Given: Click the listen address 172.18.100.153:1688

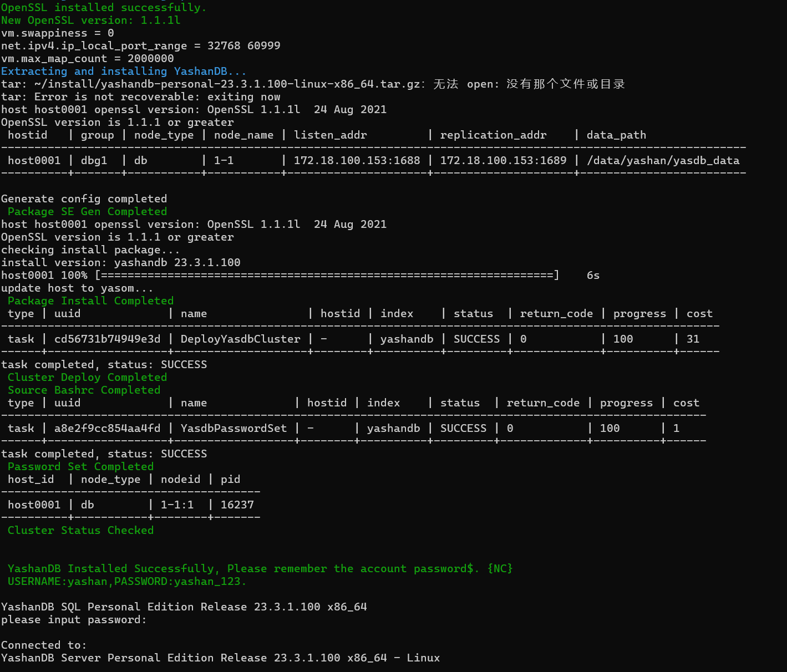Looking at the screenshot, I should (357, 161).
